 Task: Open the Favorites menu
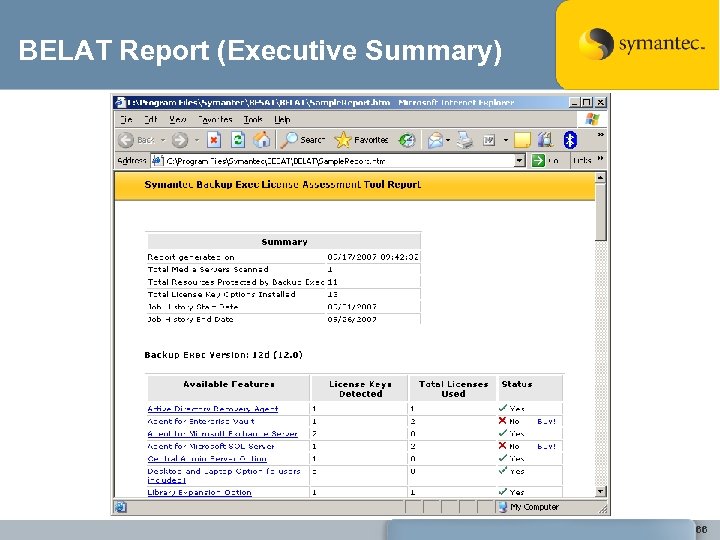[x=215, y=120]
